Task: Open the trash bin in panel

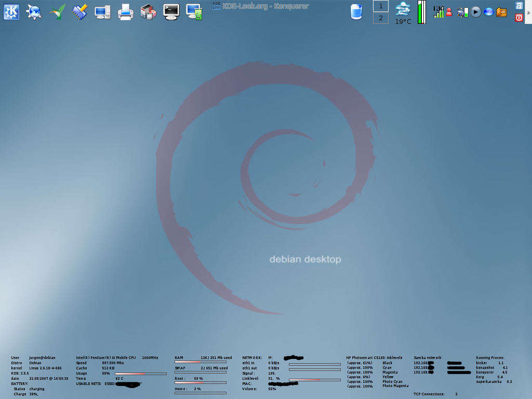Action: pyautogui.click(x=356, y=12)
